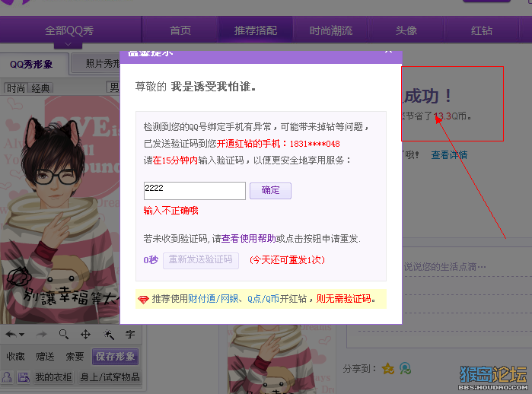Open the 推荐搭配 tab

click(256, 30)
